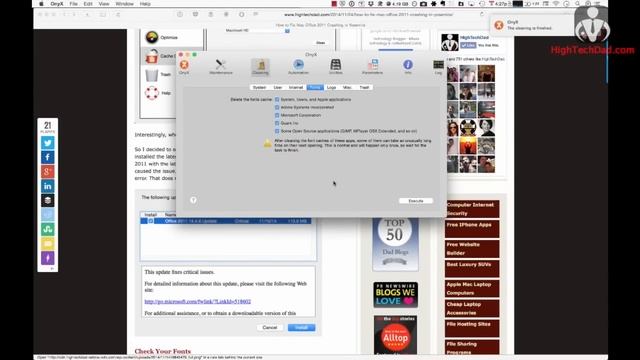
Task: Share the article on Facebook
Action: [48, 157]
